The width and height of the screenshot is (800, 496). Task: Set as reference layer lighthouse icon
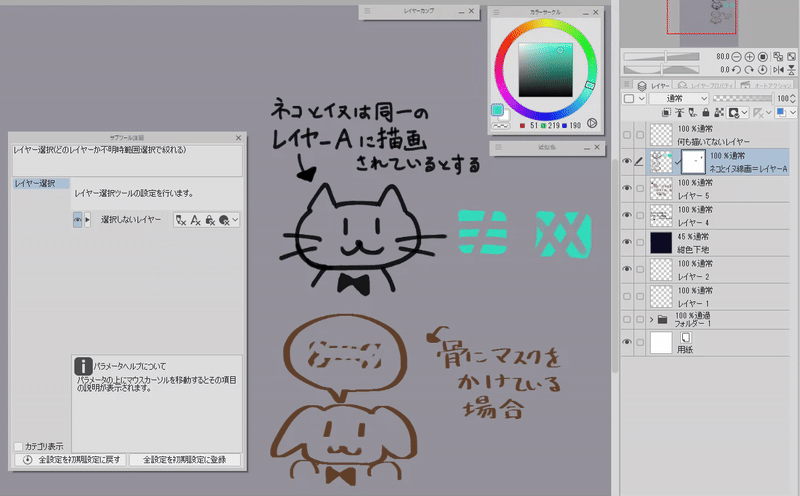680,112
